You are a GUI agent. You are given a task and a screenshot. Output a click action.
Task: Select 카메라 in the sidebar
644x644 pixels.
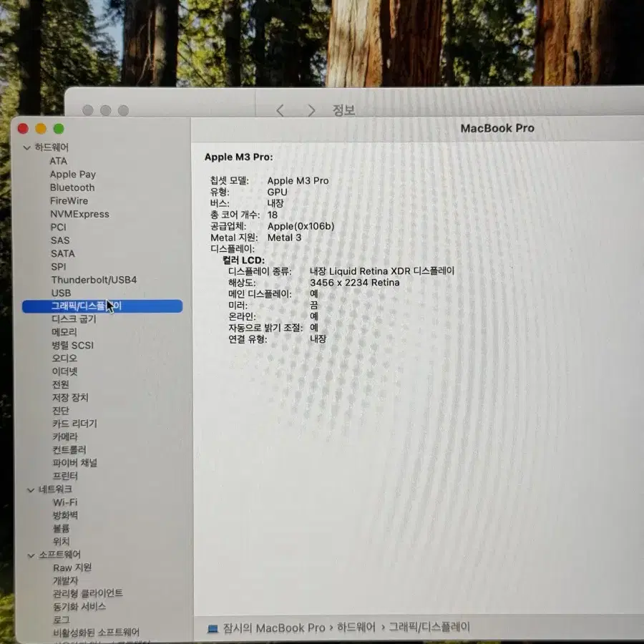point(65,436)
